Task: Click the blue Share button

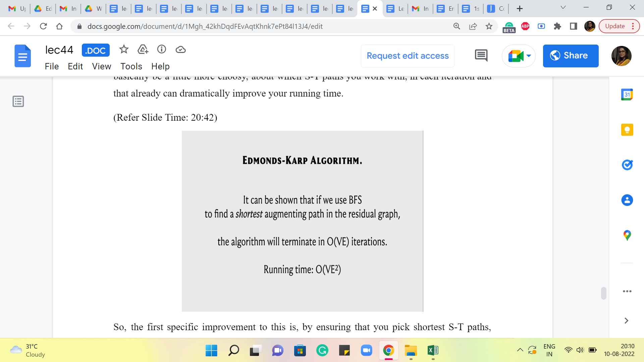Action: pyautogui.click(x=571, y=56)
